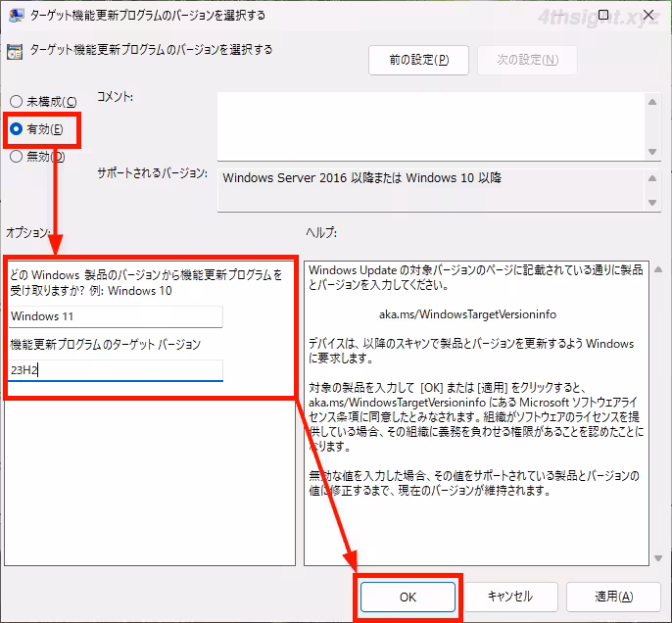Click the どの Windows 製品のバージョン question label
Image resolution: width=672 pixels, height=623 pixels.
coord(146,283)
